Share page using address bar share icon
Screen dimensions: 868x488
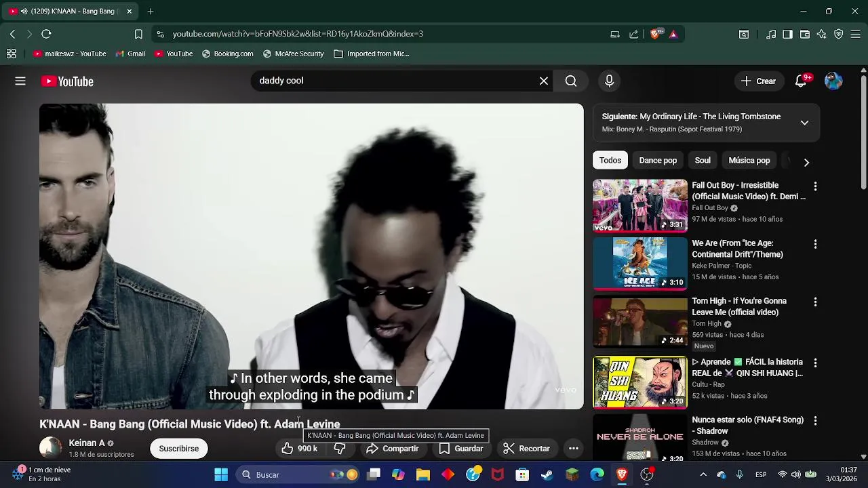click(x=633, y=34)
